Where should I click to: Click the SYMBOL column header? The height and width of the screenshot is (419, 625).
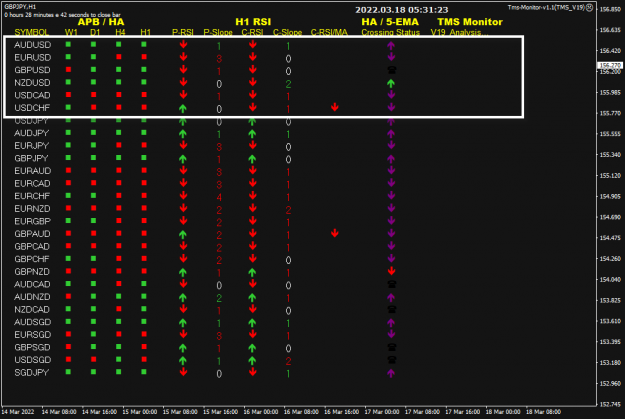(31, 32)
